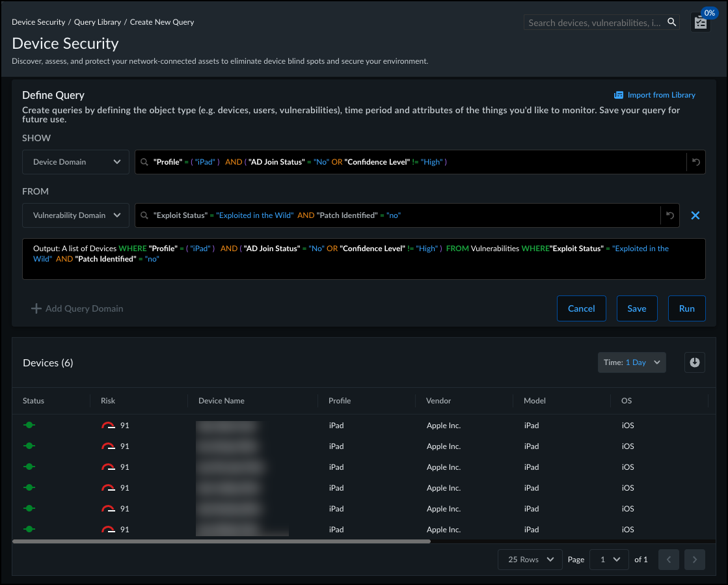
Task: Click the search magnifier icon in top bar
Action: (672, 23)
